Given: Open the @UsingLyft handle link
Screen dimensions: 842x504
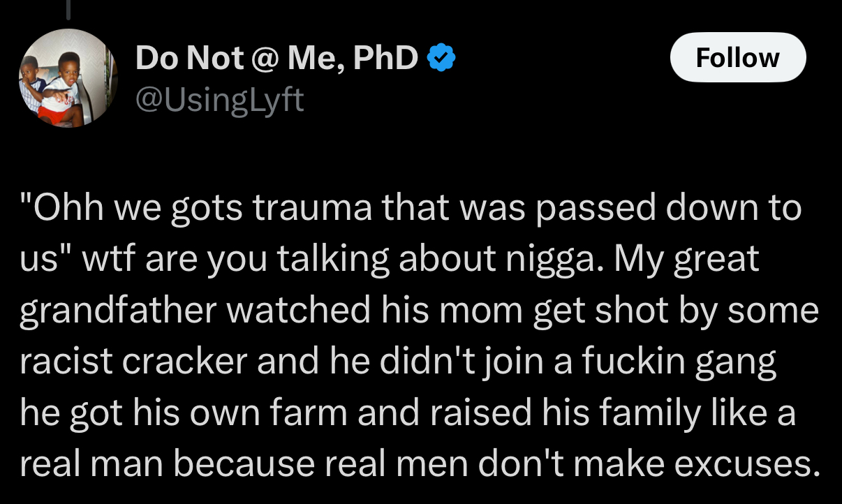Looking at the screenshot, I should [x=219, y=99].
